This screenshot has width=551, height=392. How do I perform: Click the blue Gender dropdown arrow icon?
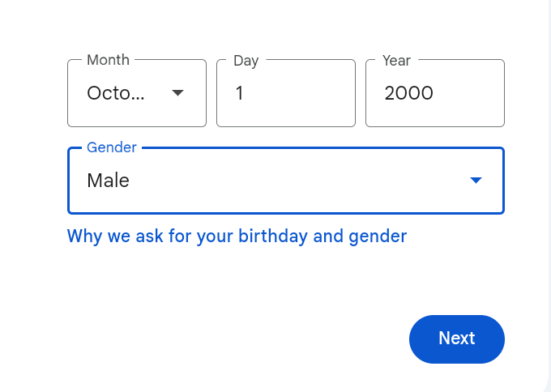point(476,181)
